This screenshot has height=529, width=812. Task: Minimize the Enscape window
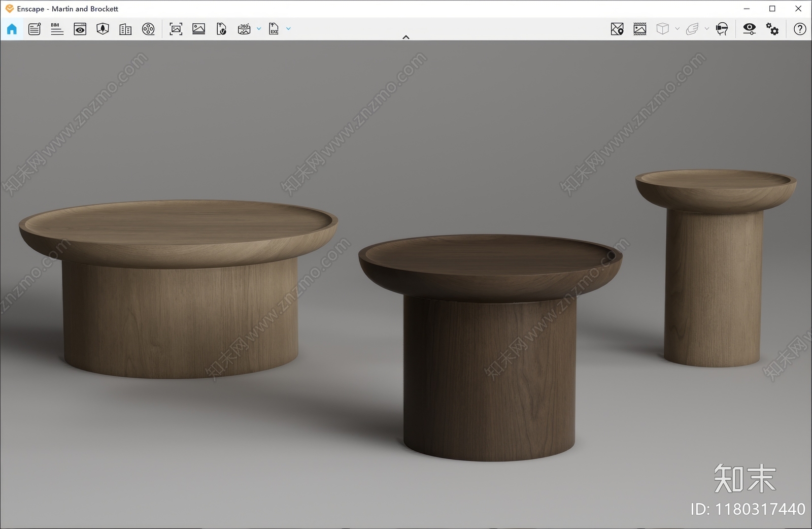747,9
